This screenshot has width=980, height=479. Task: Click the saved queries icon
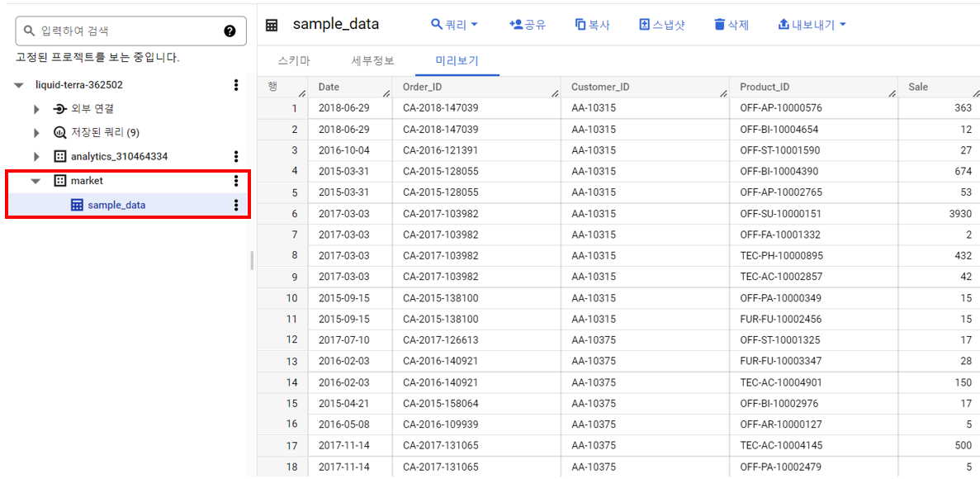(59, 133)
